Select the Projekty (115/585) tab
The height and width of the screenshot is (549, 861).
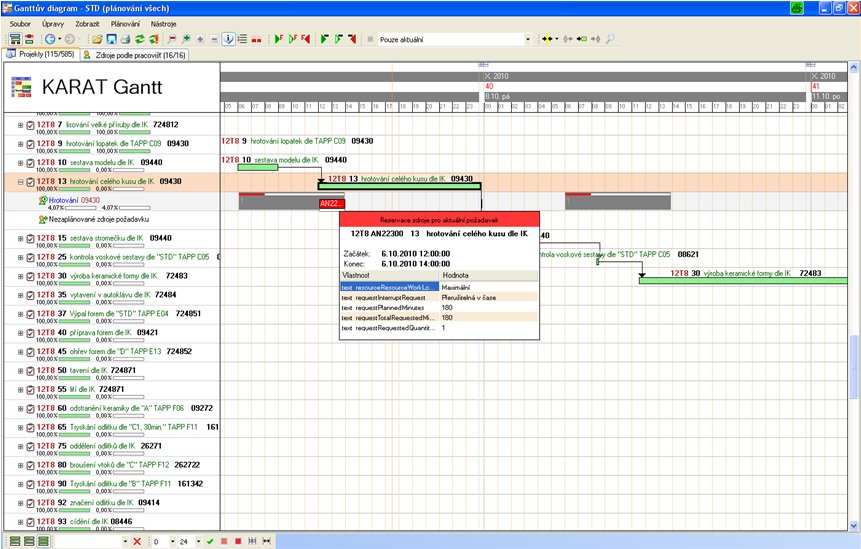click(x=40, y=54)
